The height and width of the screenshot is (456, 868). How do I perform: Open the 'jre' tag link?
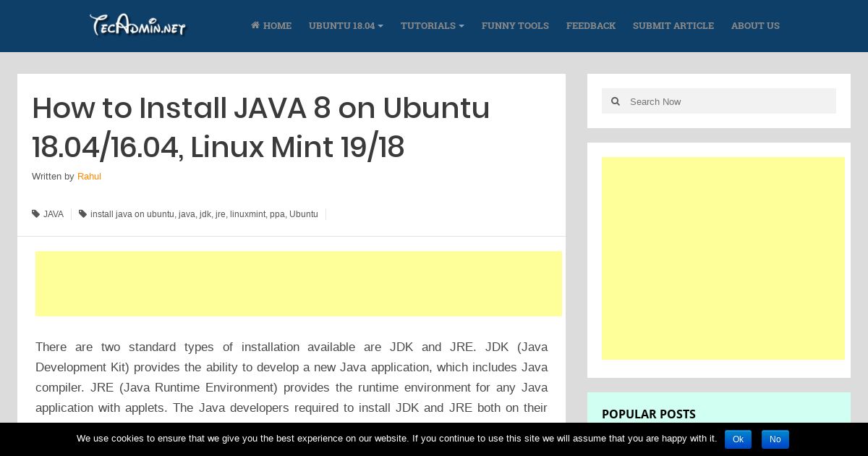[x=221, y=214]
